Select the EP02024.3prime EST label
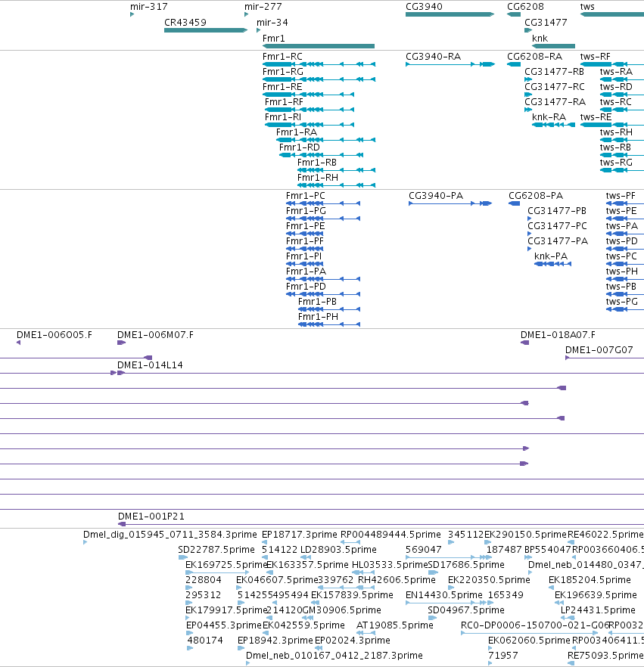 [352, 641]
